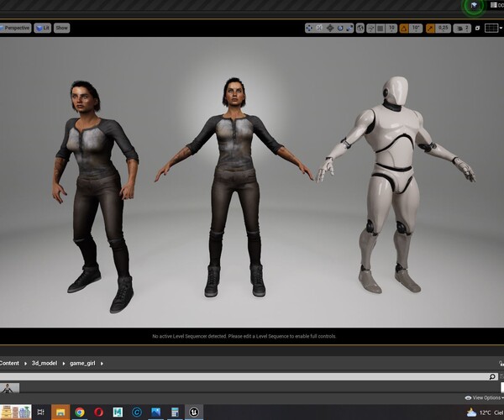This screenshot has width=504, height=420.
Task: Switch to Unreal Engine taskbar icon
Action: [194, 412]
